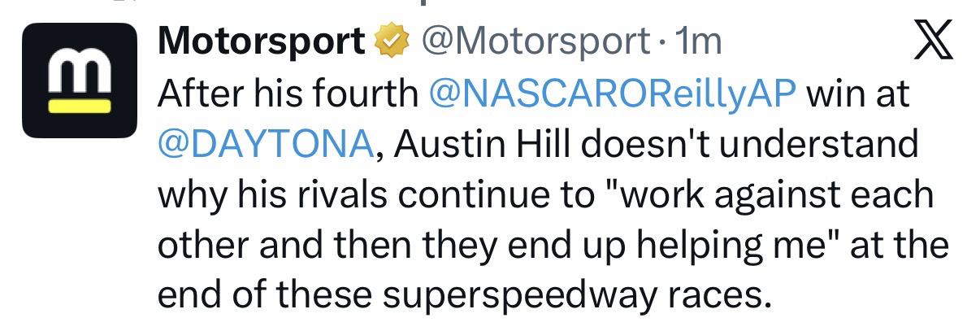Open the Motorsport display name link
Image resolution: width=980 pixels, height=331 pixels.
click(x=262, y=41)
